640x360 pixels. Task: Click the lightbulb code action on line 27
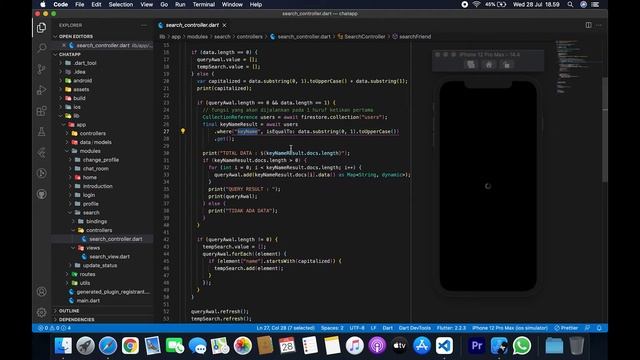(183, 131)
